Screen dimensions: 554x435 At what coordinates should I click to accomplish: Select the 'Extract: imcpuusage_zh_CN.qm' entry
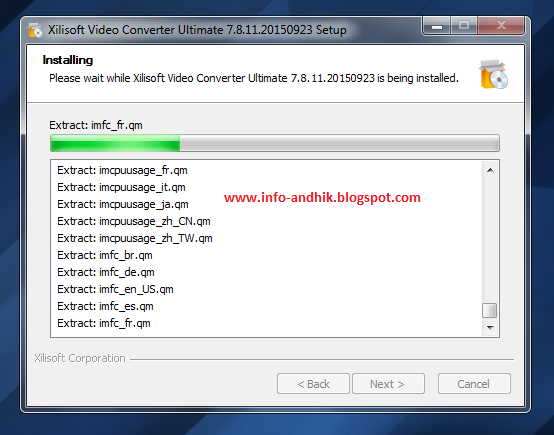click(134, 221)
